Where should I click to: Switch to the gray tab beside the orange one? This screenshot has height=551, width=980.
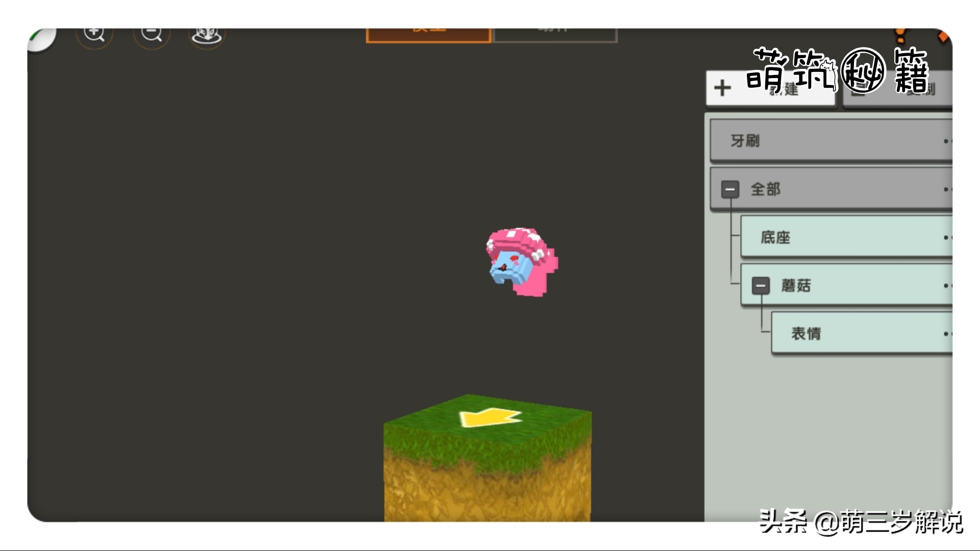555,35
